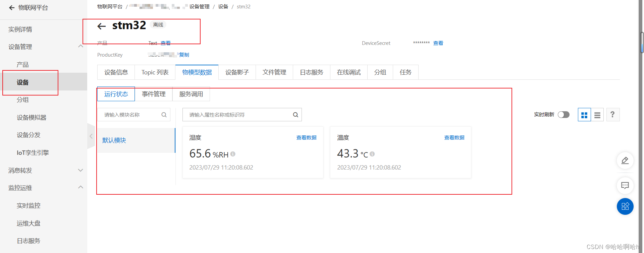
Task: Open the floating feedback chat icon
Action: click(625, 185)
